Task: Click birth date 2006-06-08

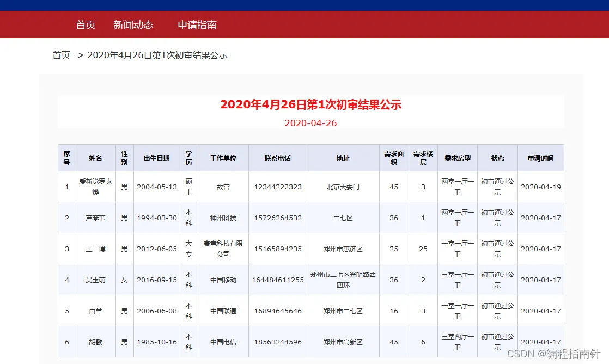Action: (x=157, y=311)
